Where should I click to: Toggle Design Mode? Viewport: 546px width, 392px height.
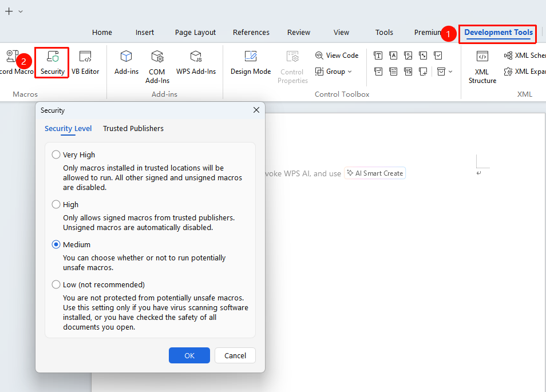251,63
